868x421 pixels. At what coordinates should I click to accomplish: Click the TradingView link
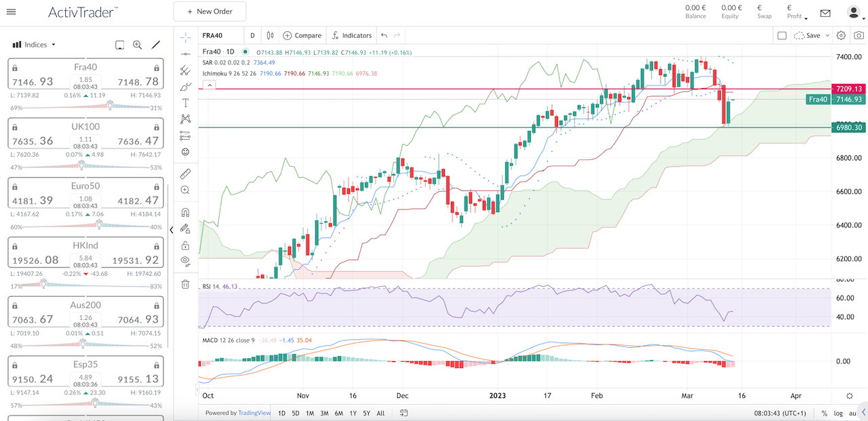(x=254, y=413)
